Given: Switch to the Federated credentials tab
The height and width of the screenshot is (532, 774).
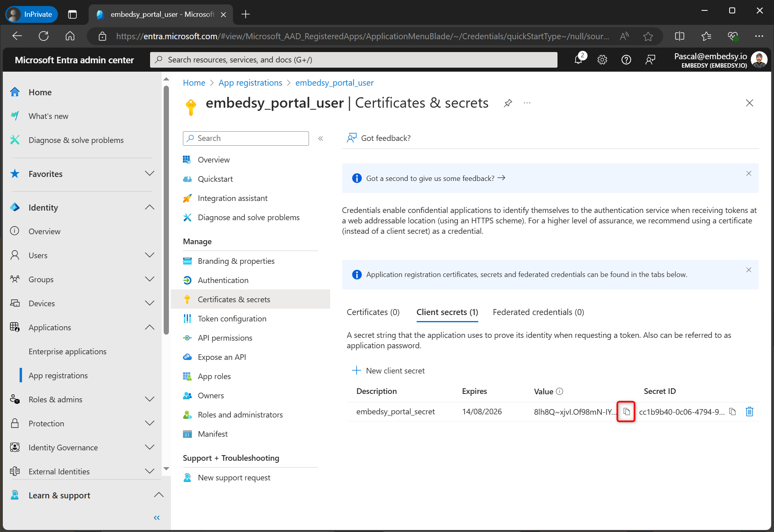Looking at the screenshot, I should pyautogui.click(x=538, y=312).
